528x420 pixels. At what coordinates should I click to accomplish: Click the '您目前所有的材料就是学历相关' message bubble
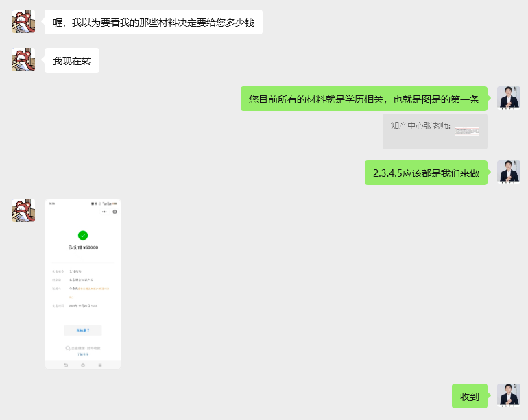coord(364,99)
